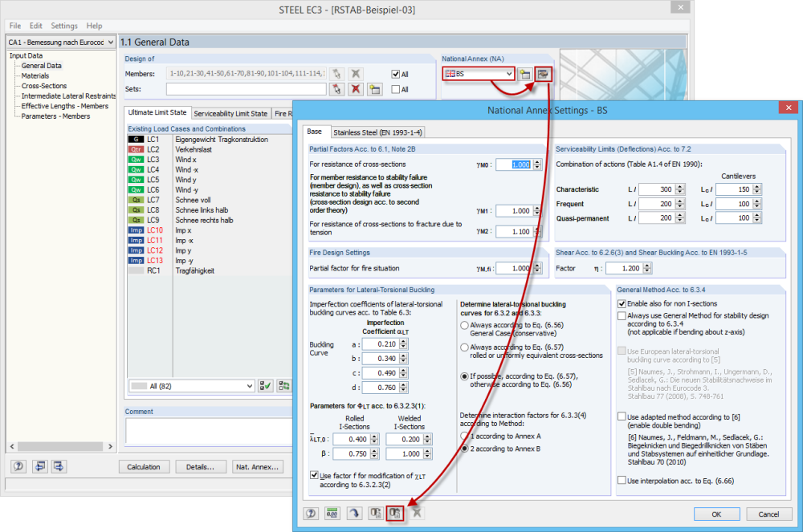Click the red delete X icon in Sets row
The height and width of the screenshot is (532, 803).
pos(356,89)
